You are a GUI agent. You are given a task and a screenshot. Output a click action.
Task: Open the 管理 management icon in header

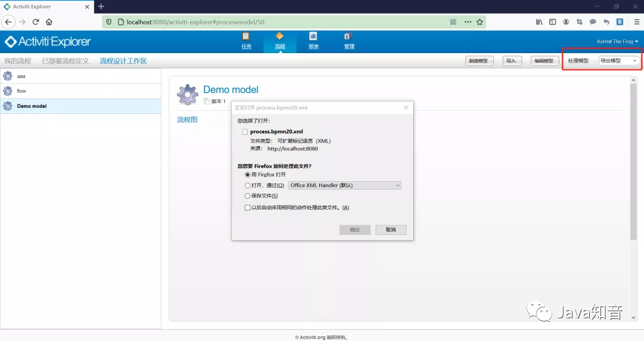pos(349,41)
